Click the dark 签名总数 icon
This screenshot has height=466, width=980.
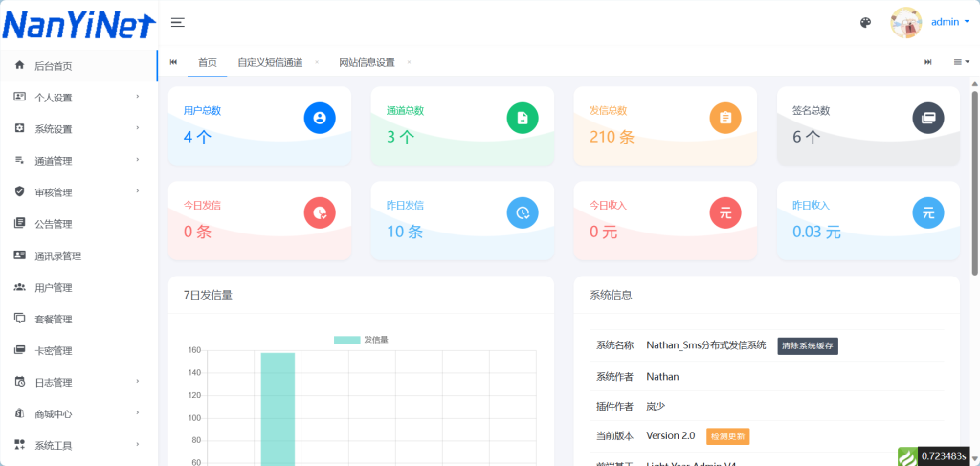coord(928,118)
